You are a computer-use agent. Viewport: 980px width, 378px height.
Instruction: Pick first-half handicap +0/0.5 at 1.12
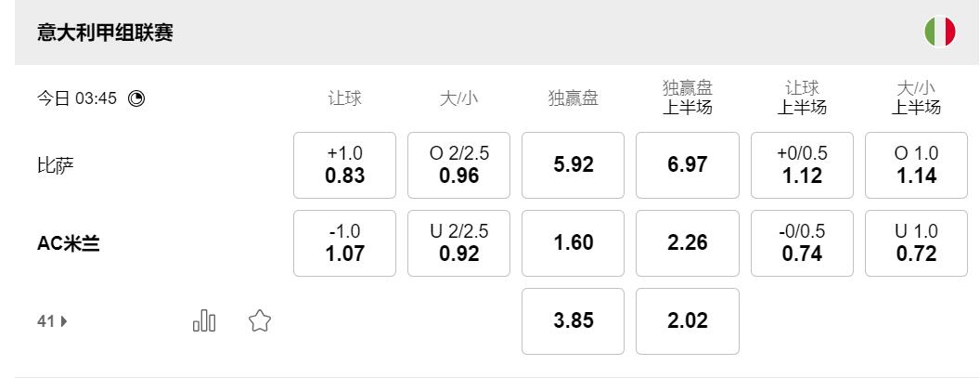point(802,165)
